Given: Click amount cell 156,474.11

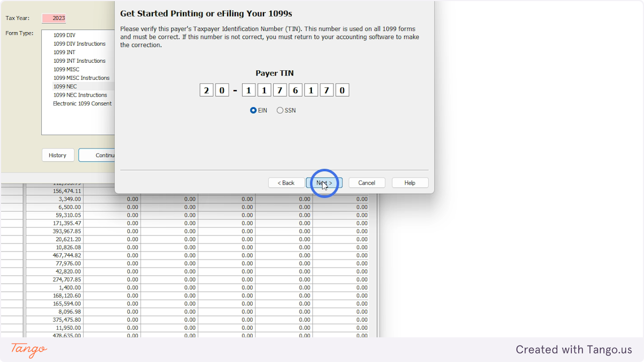Looking at the screenshot, I should pos(54,191).
